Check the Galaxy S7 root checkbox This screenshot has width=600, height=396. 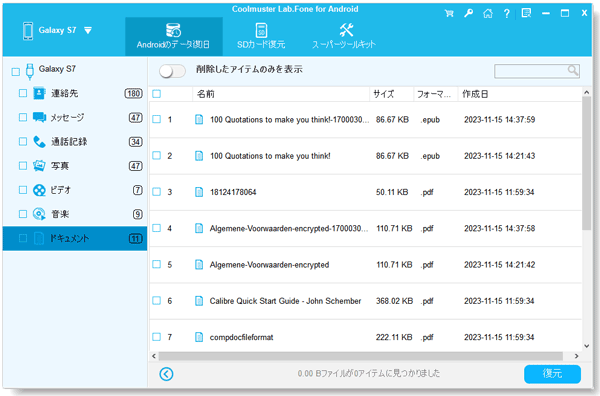pos(16,72)
